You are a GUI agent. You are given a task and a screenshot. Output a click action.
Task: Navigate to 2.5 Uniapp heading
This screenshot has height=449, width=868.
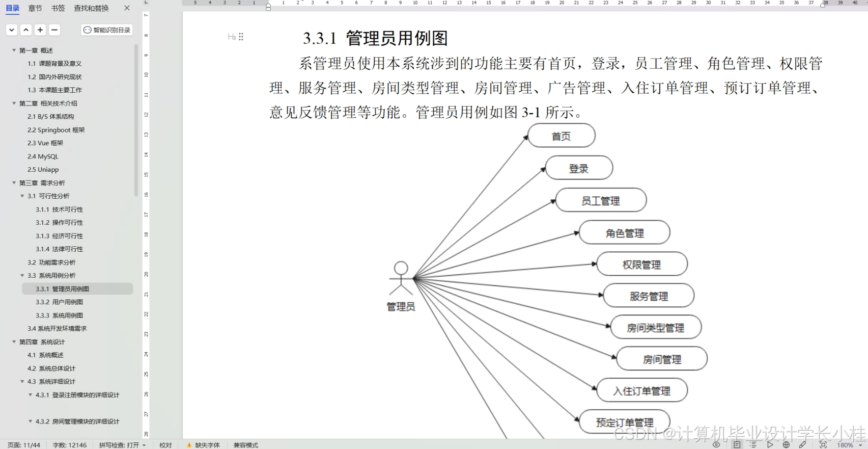43,170
